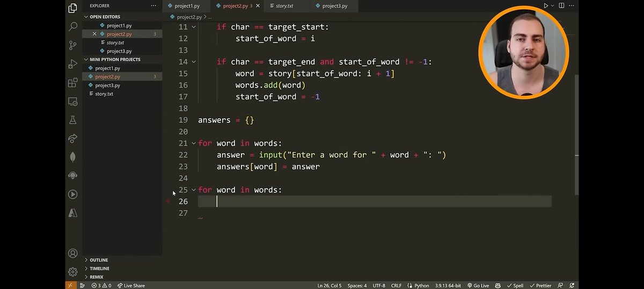Open project2.py in Mini Python Projects folder
644x289 pixels.
tap(122, 77)
